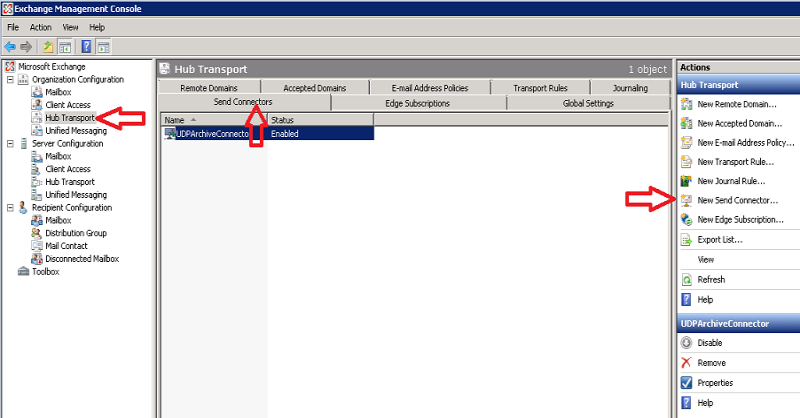Click Disable under UDPArchiveConnector actions
Screen dimensions: 800x418
click(x=710, y=343)
